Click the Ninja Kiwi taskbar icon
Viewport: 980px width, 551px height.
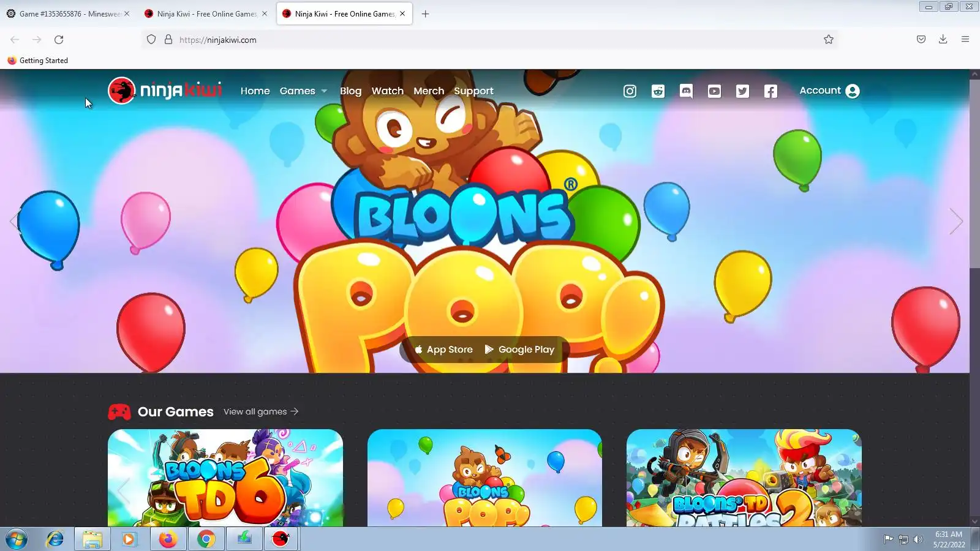pos(281,539)
